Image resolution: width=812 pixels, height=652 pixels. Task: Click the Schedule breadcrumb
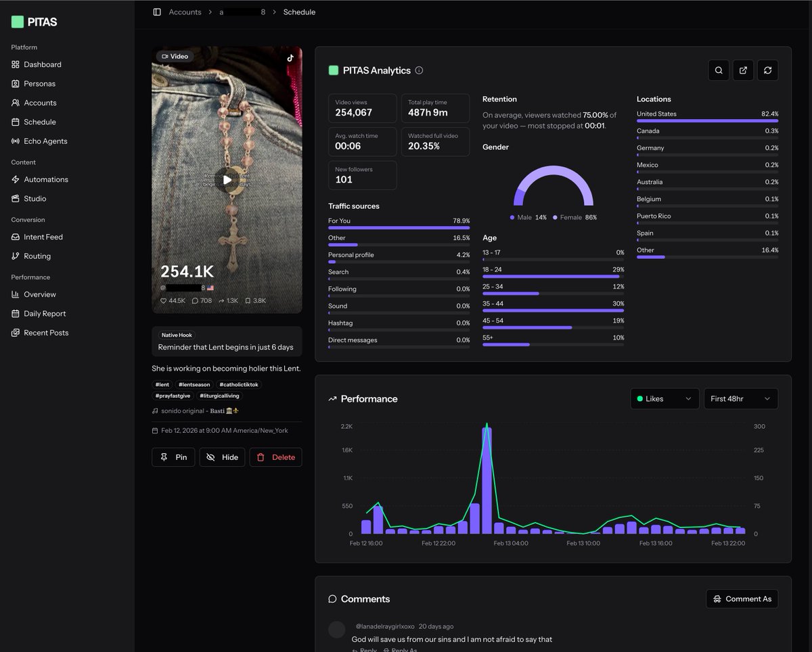point(299,12)
